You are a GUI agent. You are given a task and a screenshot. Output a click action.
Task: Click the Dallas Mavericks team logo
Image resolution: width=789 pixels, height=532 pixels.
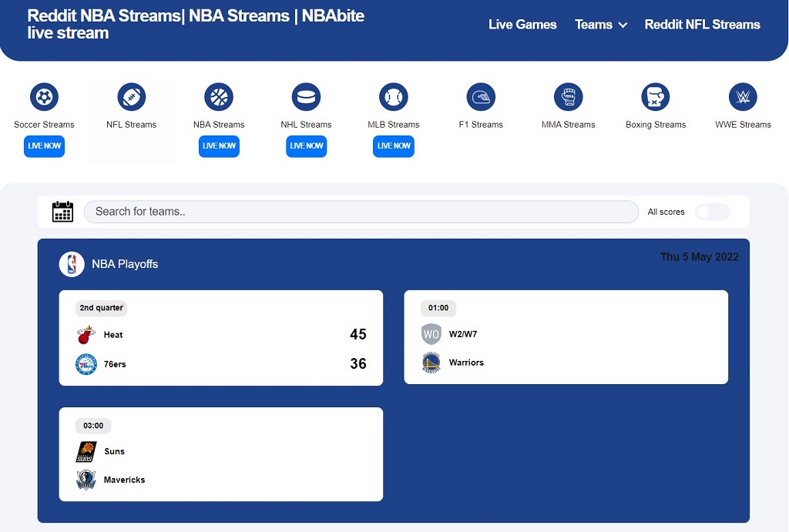86,480
